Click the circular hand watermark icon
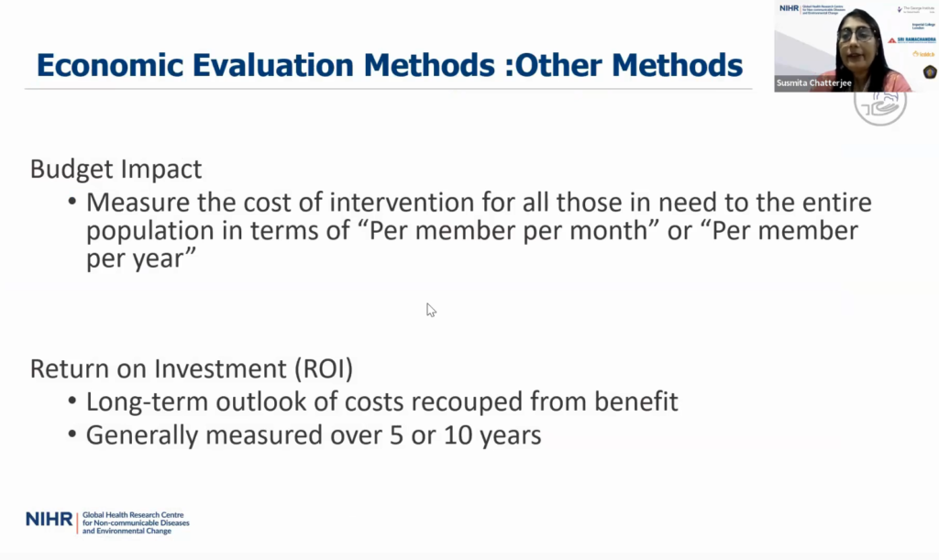The width and height of the screenshot is (939, 560). (879, 103)
